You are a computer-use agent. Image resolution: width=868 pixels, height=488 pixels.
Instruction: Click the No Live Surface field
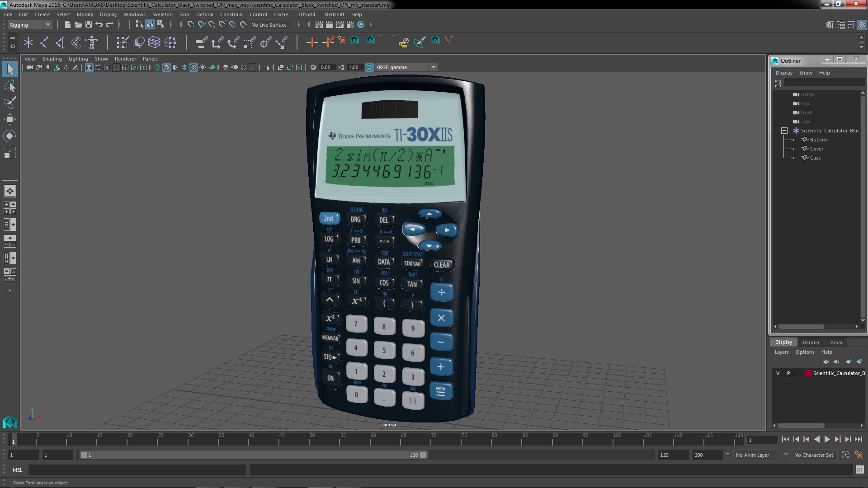coord(272,25)
